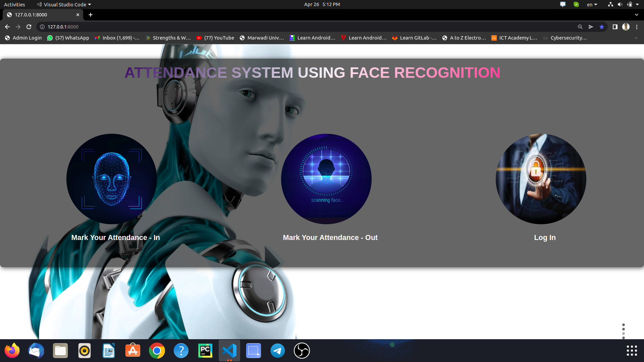
Task: Open the tab search dropdown arrow
Action: (637, 15)
